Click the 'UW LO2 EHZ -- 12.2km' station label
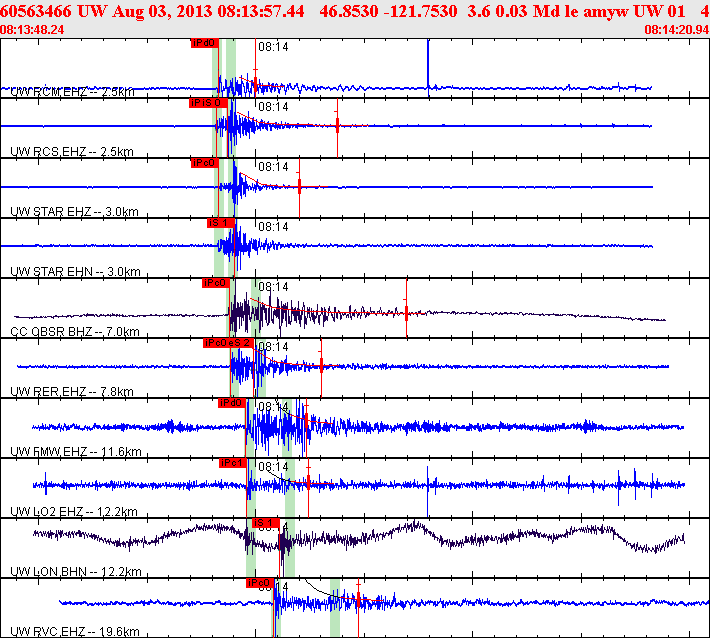The width and height of the screenshot is (710, 638). (74, 512)
